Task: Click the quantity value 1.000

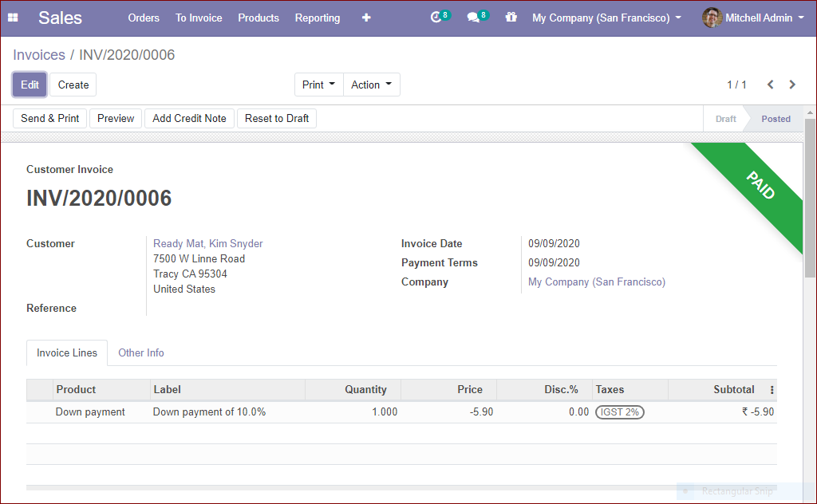Action: (x=385, y=412)
